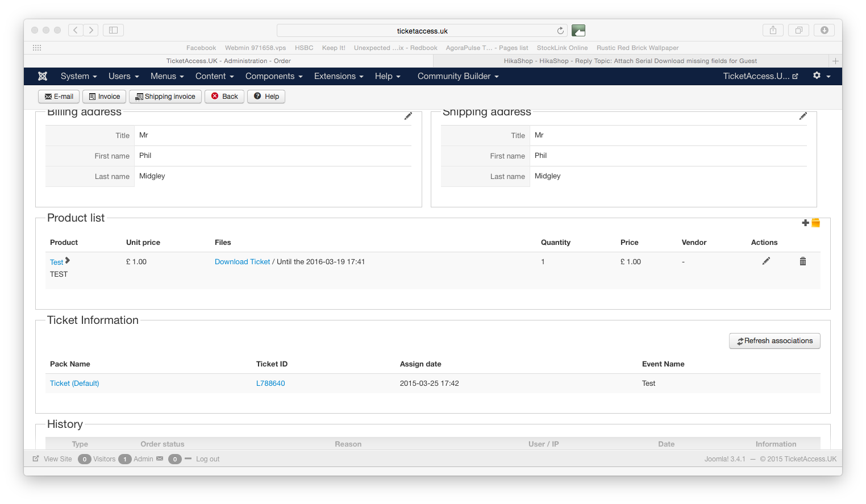Expand the Menus dropdown

pos(167,76)
